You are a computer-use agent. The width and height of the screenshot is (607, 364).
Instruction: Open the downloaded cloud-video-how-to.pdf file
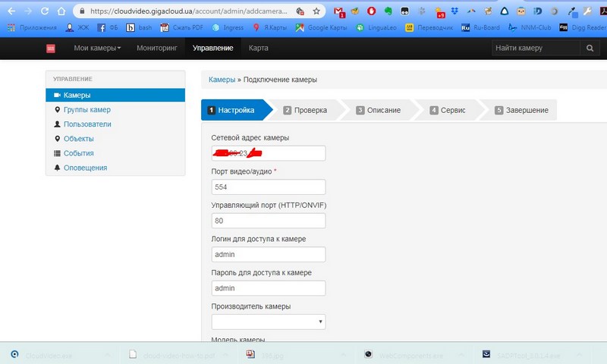tap(178, 355)
